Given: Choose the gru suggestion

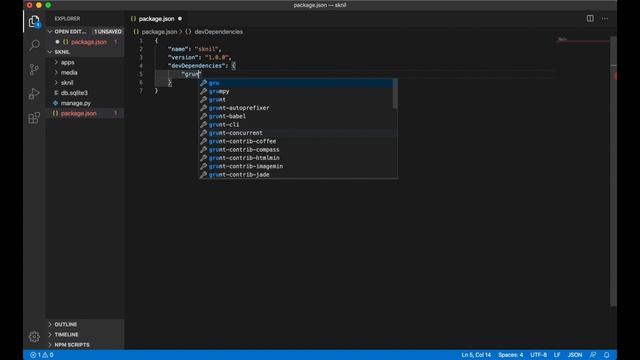Looking at the screenshot, I should [296, 83].
